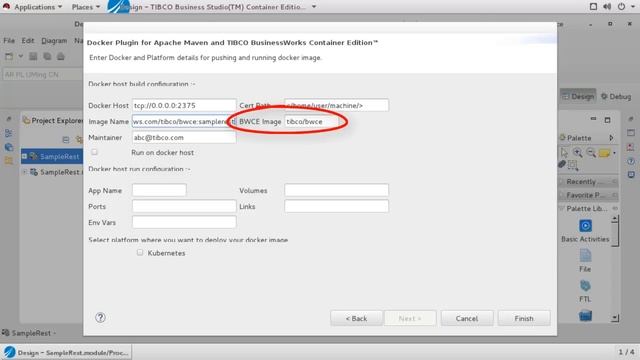Select the yellow Note tool in Palette

pos(604,153)
